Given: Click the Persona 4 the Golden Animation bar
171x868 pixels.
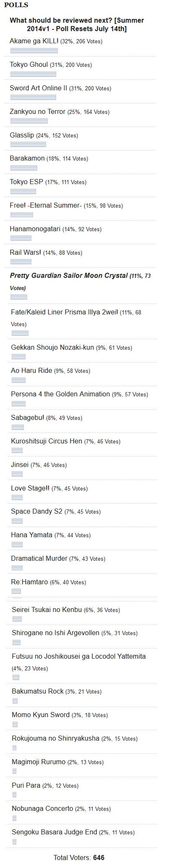Looking at the screenshot, I should (x=18, y=404).
